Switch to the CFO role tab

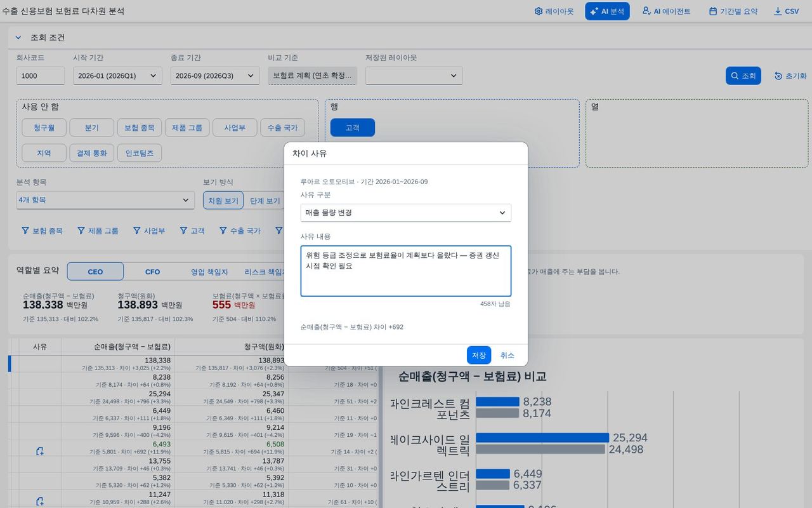click(152, 272)
